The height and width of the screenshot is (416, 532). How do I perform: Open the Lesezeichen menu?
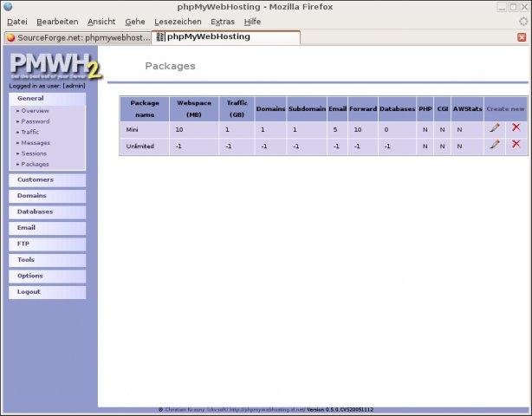(178, 22)
